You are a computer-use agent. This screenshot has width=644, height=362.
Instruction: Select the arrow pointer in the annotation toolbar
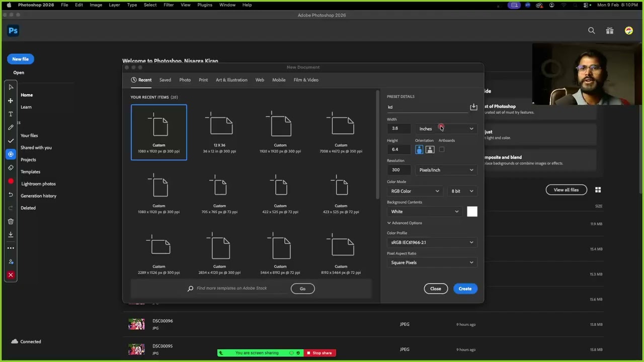coord(11,87)
